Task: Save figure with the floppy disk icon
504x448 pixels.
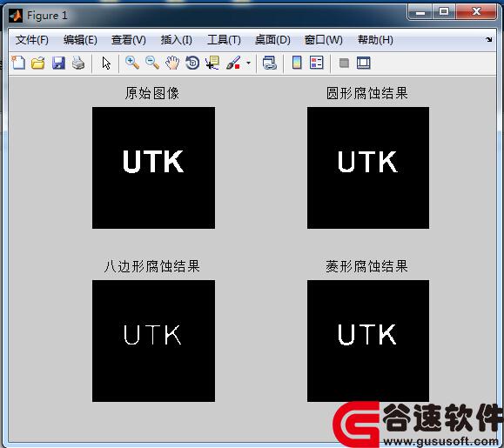Action: [x=58, y=63]
